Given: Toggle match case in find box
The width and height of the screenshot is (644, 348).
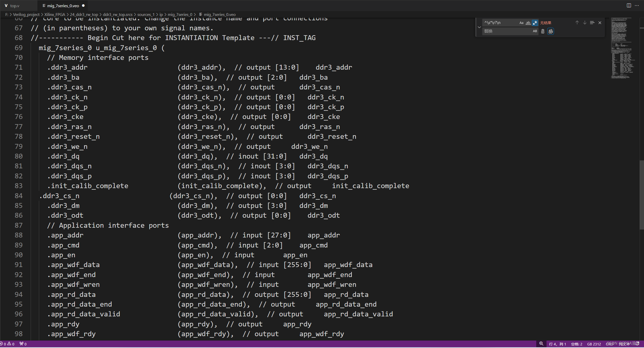Looking at the screenshot, I should [x=521, y=23].
